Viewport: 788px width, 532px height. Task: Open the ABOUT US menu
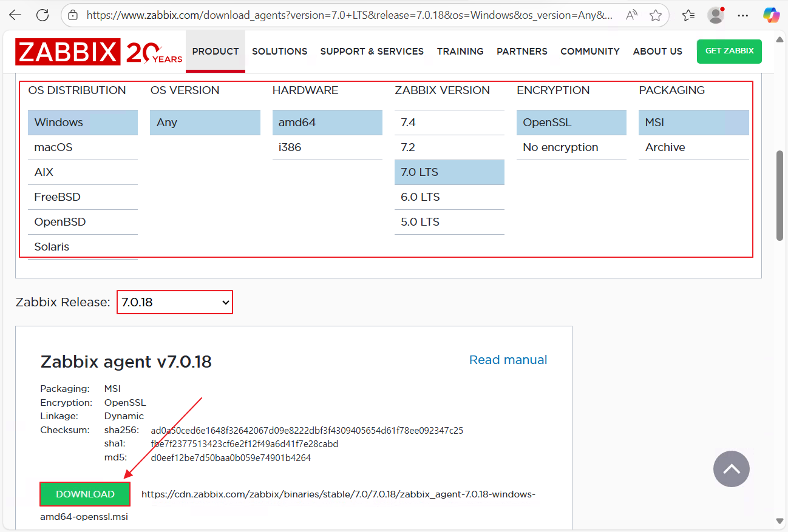click(x=657, y=52)
